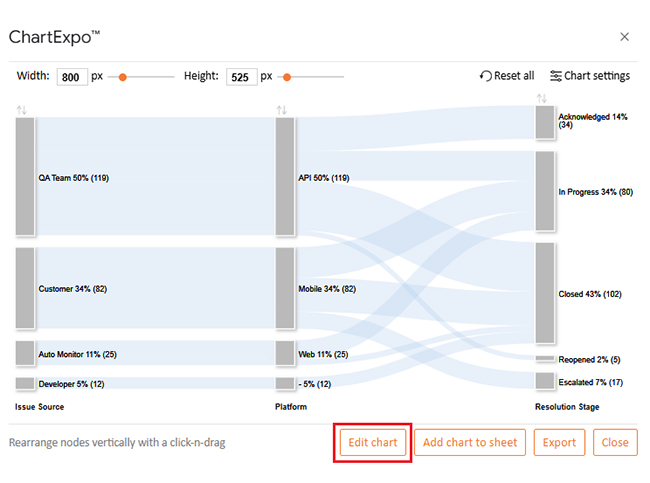Select the QA Team node bar
This screenshot has height=483, width=650.
(25, 177)
